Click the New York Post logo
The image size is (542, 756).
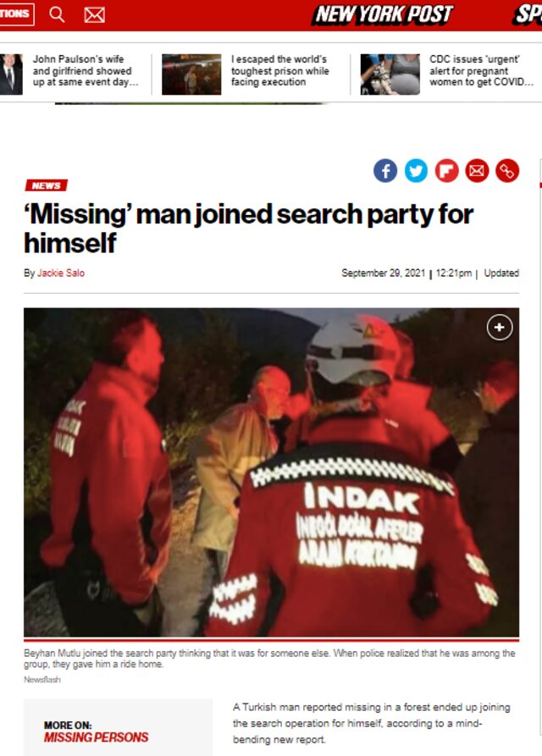pos(384,14)
